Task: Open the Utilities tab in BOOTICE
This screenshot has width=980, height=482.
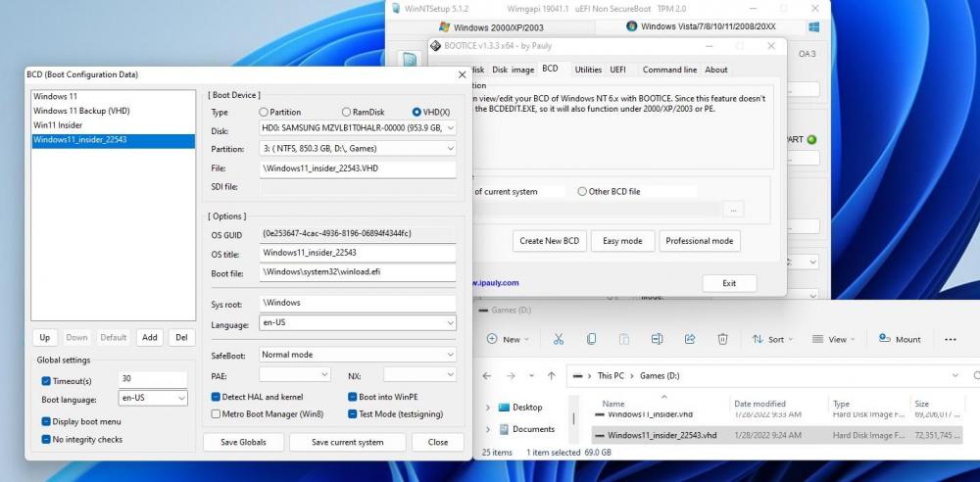Action: coord(588,70)
